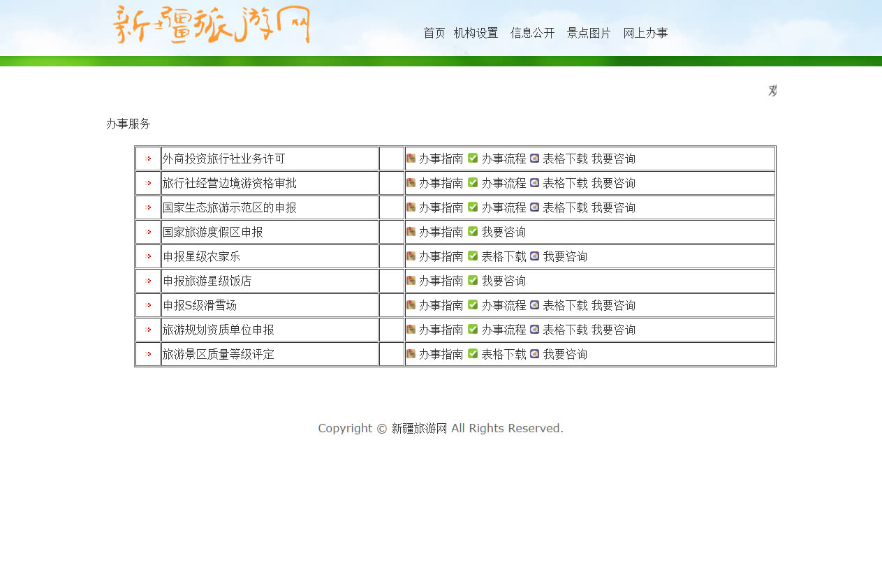Click green check icon in 旅行社经营边境游资格审批 row
Image resolution: width=882 pixels, height=588 pixels.
click(x=473, y=183)
